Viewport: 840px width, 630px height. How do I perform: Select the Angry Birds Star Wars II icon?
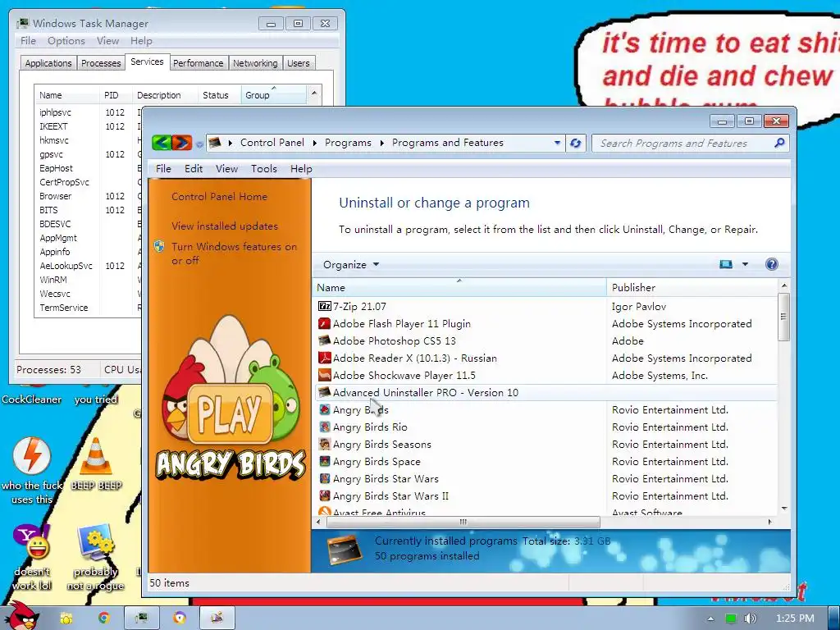[x=324, y=495]
